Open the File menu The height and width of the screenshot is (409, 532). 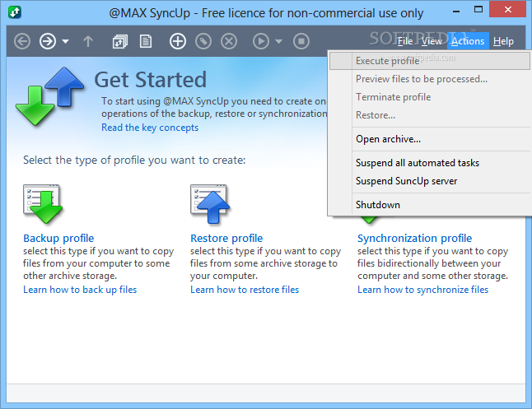point(405,41)
